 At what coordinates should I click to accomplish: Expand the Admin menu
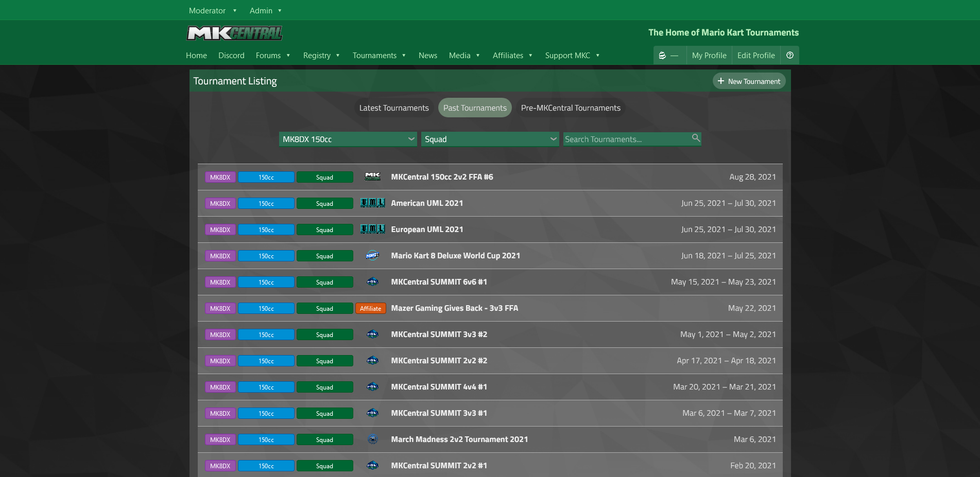(x=266, y=10)
